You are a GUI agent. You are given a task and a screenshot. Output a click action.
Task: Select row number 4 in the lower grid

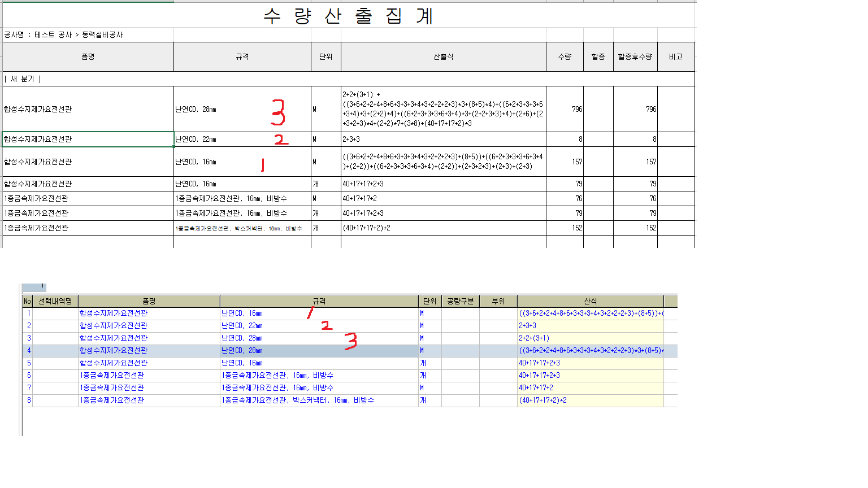pyautogui.click(x=28, y=350)
